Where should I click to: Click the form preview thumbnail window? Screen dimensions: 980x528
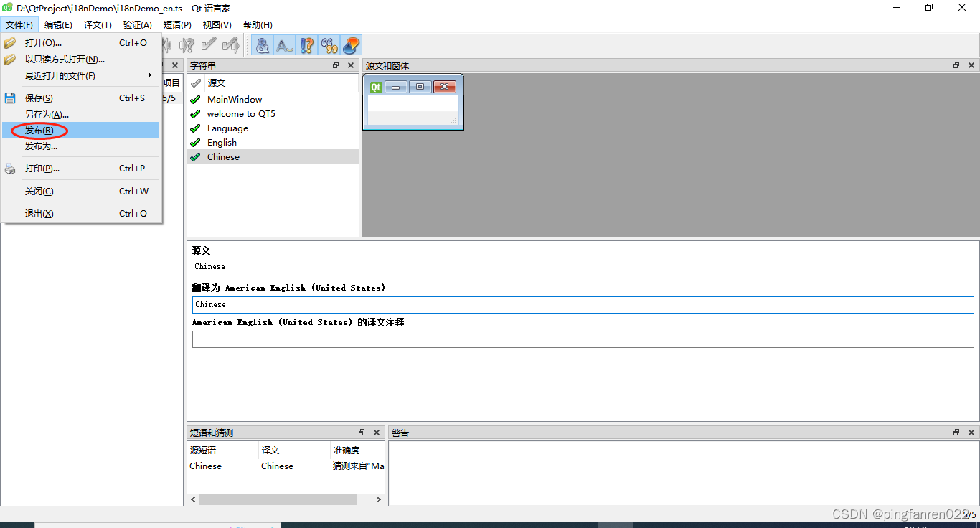(413, 103)
